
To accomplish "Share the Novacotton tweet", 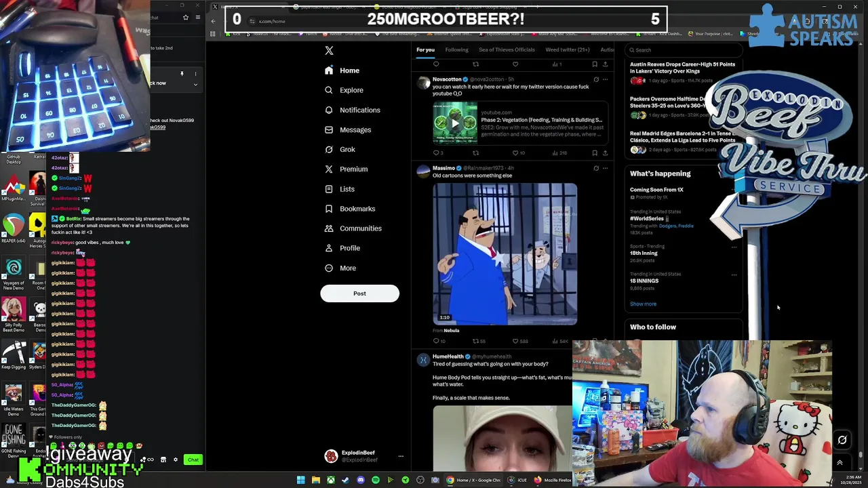I will (605, 153).
